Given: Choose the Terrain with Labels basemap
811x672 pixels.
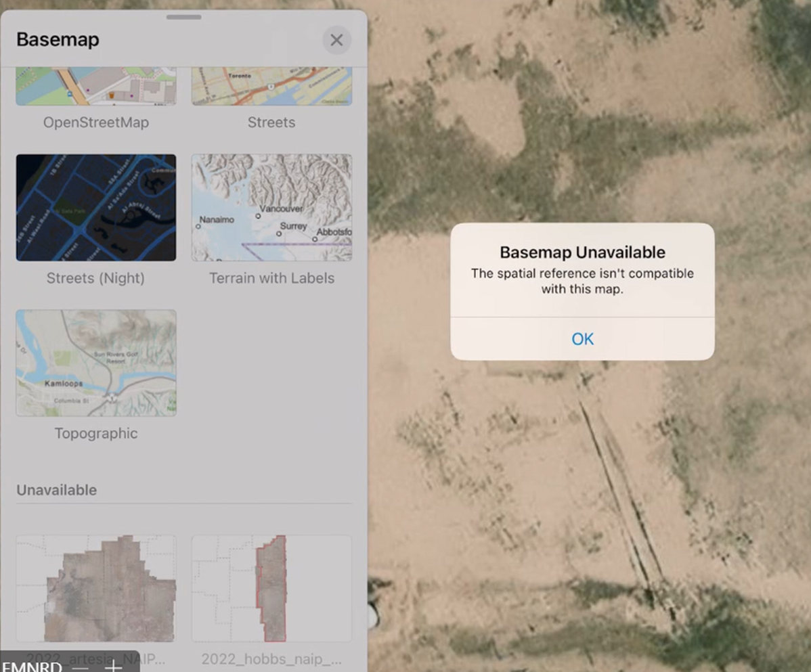Looking at the screenshot, I should [x=271, y=206].
